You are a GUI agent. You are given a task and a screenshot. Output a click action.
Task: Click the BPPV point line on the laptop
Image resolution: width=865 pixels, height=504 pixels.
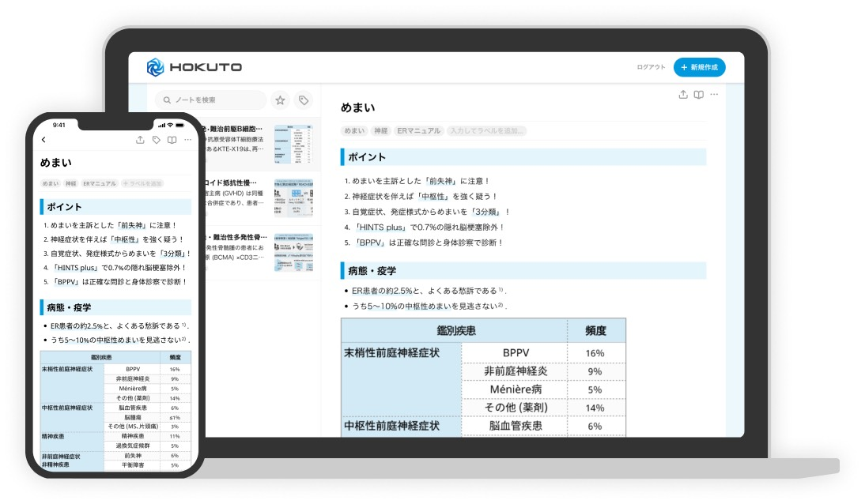click(x=423, y=243)
